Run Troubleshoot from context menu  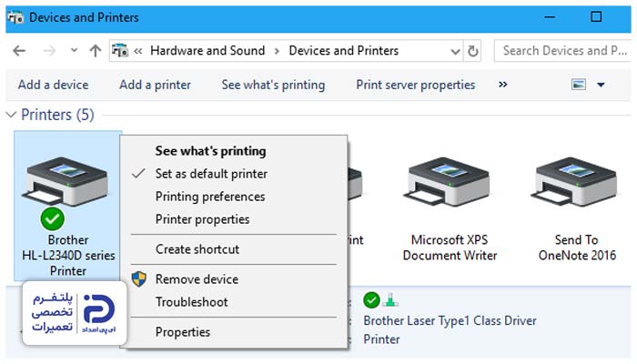(192, 302)
